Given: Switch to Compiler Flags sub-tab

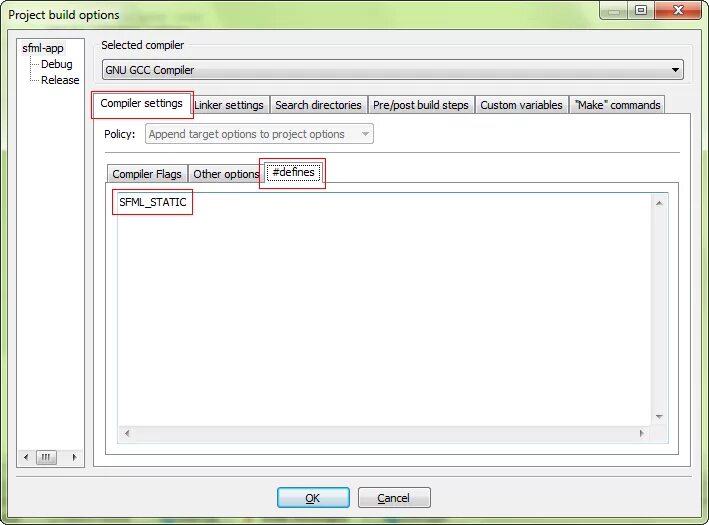Looking at the screenshot, I should [x=147, y=174].
